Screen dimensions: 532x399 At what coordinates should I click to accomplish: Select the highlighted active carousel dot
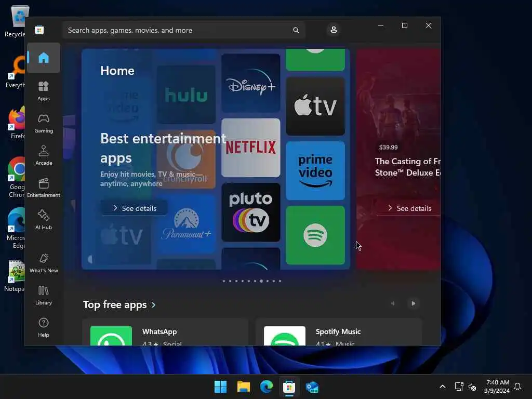(261, 281)
